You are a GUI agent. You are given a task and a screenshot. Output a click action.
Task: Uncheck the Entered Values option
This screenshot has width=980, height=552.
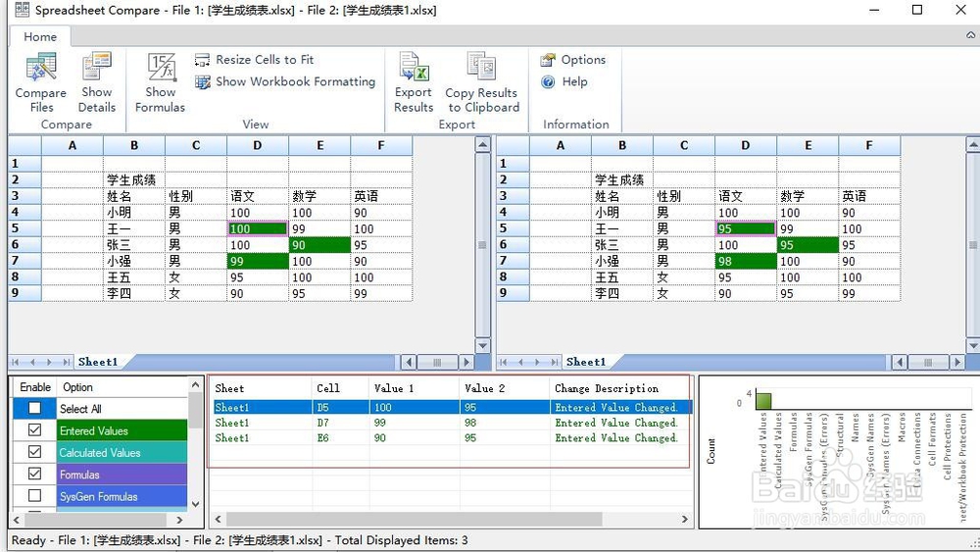34,430
